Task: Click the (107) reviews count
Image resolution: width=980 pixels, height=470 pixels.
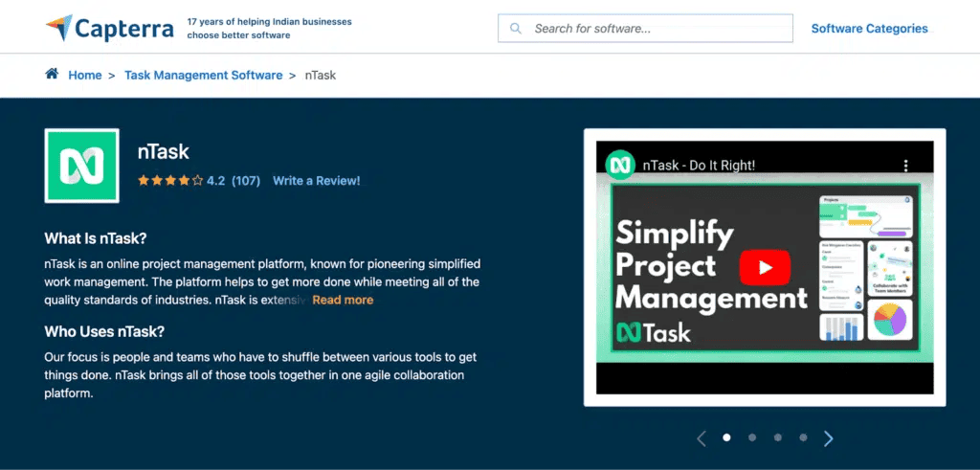Action: tap(246, 181)
